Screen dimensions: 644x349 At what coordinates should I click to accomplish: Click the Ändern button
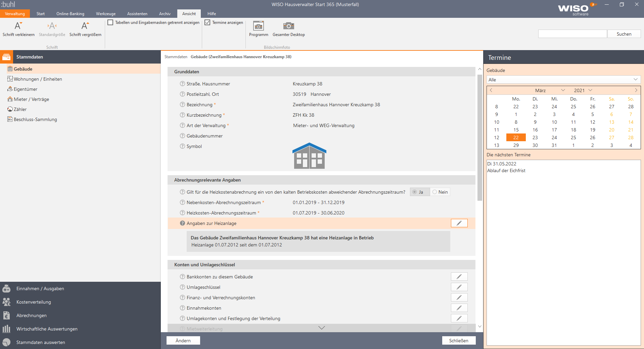click(183, 341)
